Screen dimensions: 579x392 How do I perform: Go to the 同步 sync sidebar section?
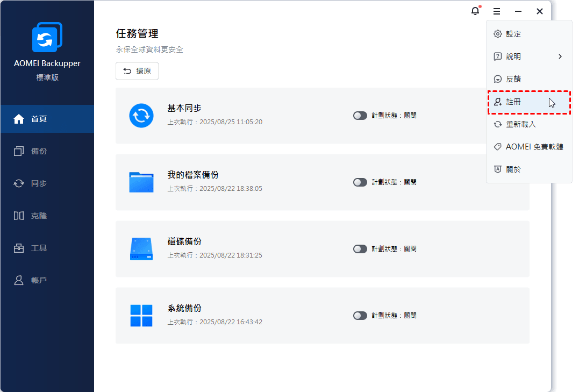coord(47,183)
